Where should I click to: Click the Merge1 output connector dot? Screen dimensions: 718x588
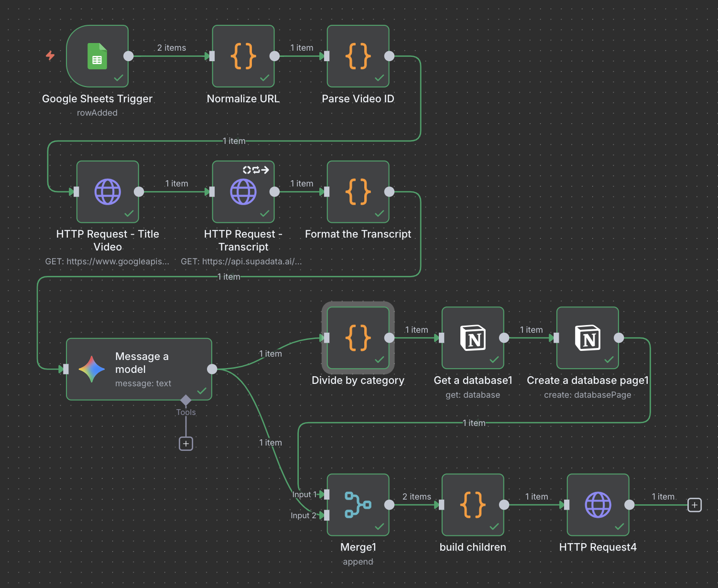390,505
